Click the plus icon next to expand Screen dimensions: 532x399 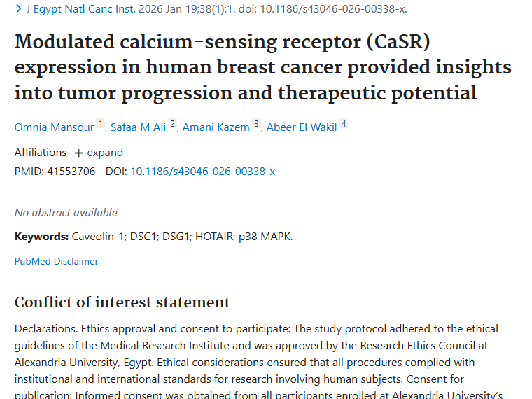click(x=78, y=153)
